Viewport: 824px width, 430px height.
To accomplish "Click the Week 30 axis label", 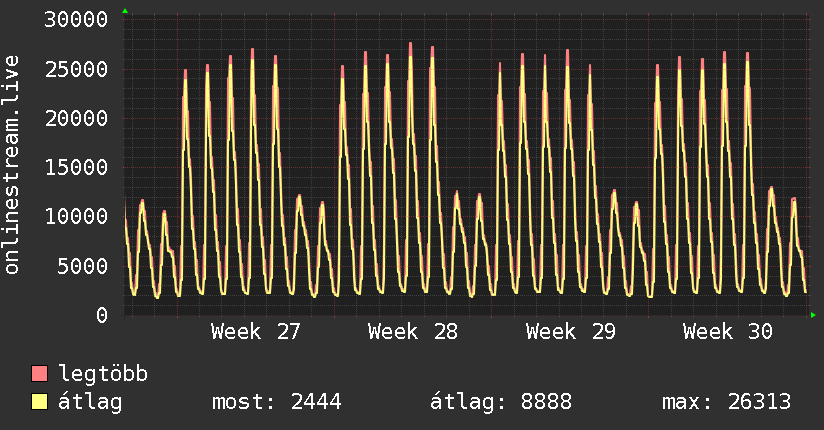I will [x=728, y=332].
